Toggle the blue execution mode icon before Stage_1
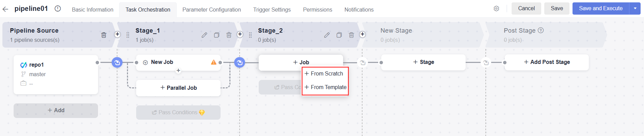Screen dimensions: 644x136 coord(117,63)
